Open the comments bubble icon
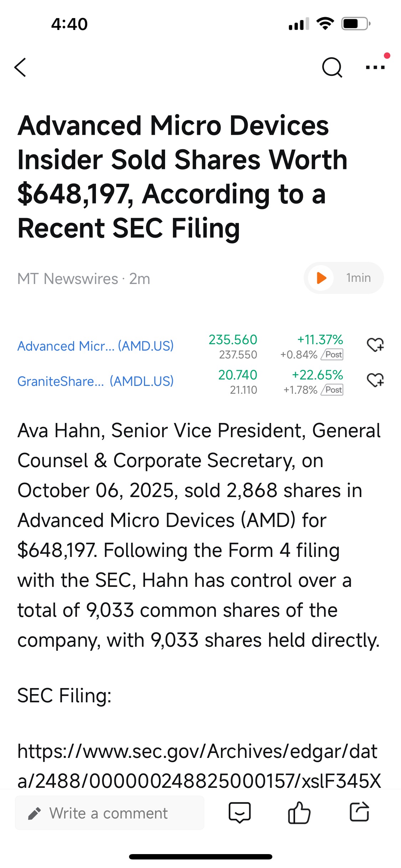The height and width of the screenshot is (868, 401). click(x=240, y=813)
